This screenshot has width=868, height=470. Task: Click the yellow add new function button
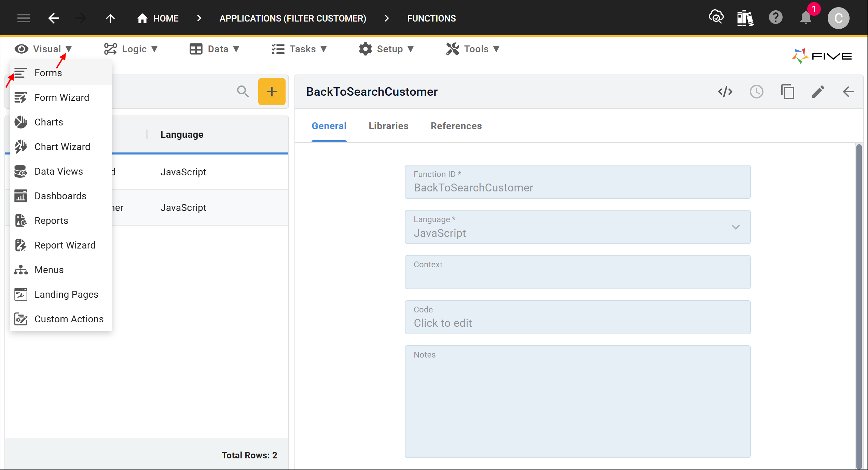(x=272, y=92)
